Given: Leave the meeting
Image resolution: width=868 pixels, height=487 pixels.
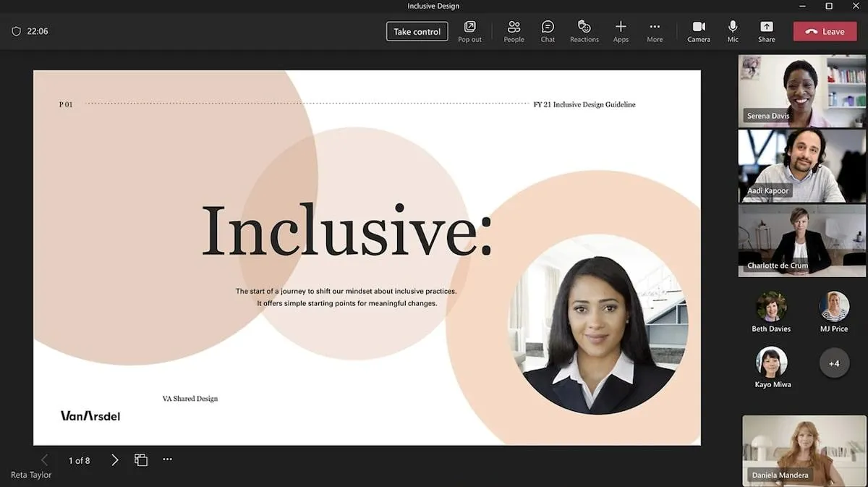Looking at the screenshot, I should pos(825,31).
